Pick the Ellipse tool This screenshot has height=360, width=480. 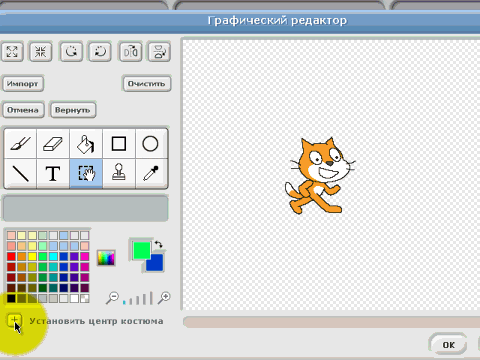coord(151,144)
